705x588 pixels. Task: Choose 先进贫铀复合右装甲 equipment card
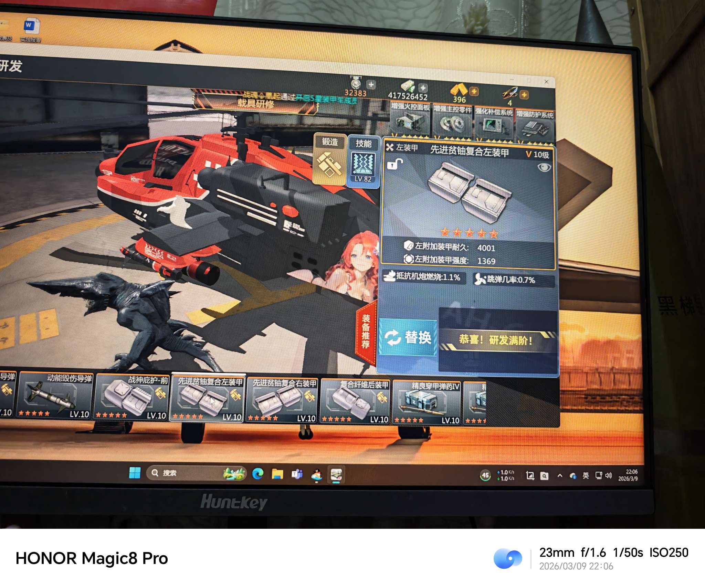(x=282, y=401)
